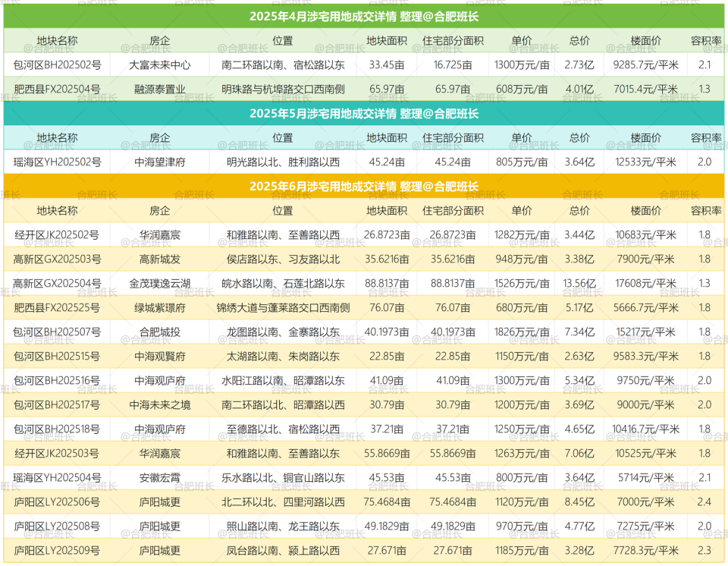Select cell 庐阳区LY202508号
Screen dimensions: 728x566
[57, 527]
